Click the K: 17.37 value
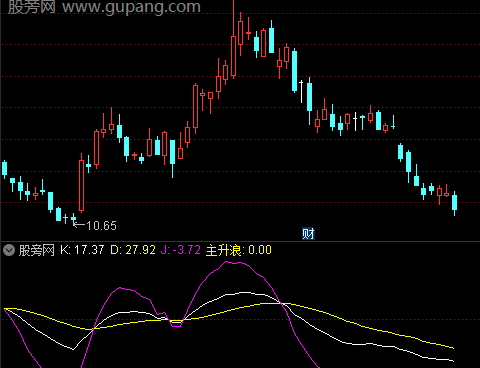 click(x=82, y=250)
